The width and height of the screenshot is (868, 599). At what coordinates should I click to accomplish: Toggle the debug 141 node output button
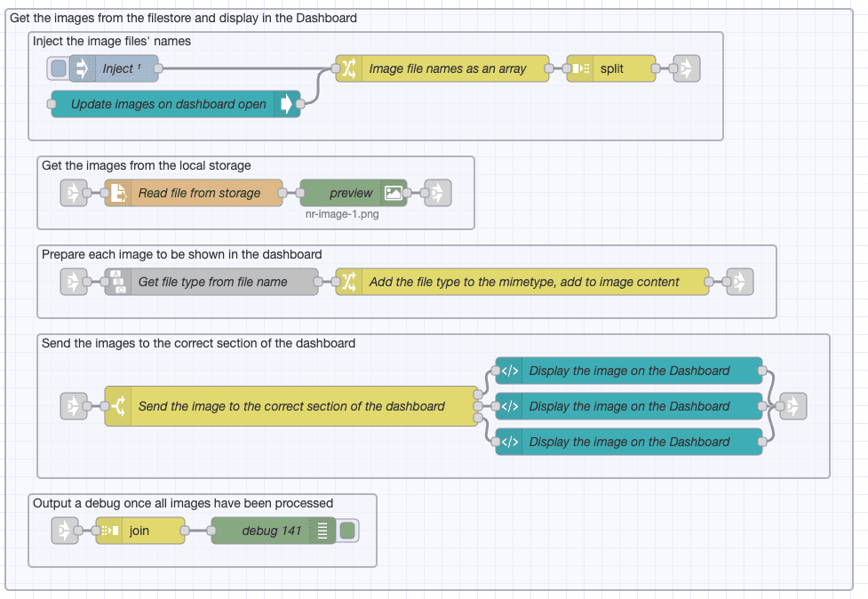pyautogui.click(x=347, y=531)
